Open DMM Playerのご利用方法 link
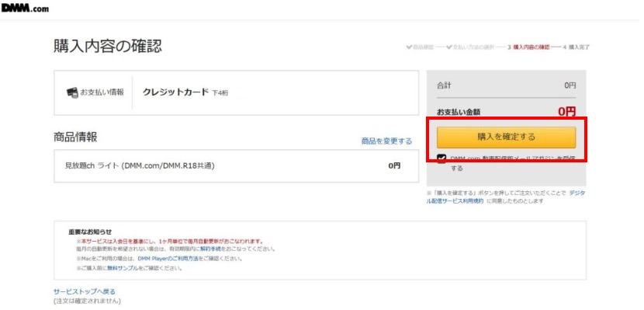The image size is (644, 310). point(168,259)
